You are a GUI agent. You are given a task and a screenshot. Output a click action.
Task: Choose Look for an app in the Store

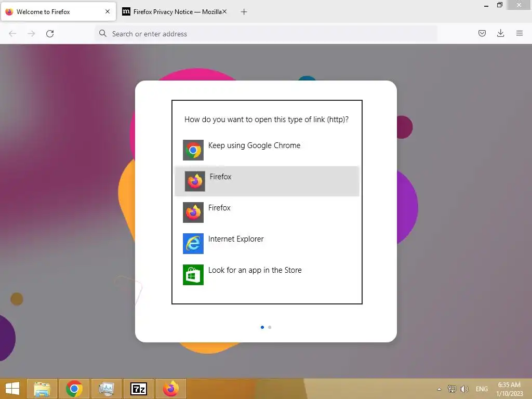[x=267, y=275]
